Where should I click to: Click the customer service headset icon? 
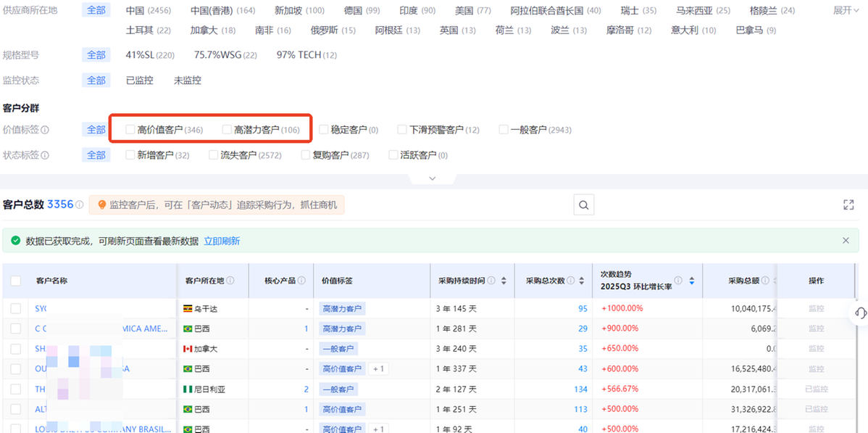pos(860,313)
